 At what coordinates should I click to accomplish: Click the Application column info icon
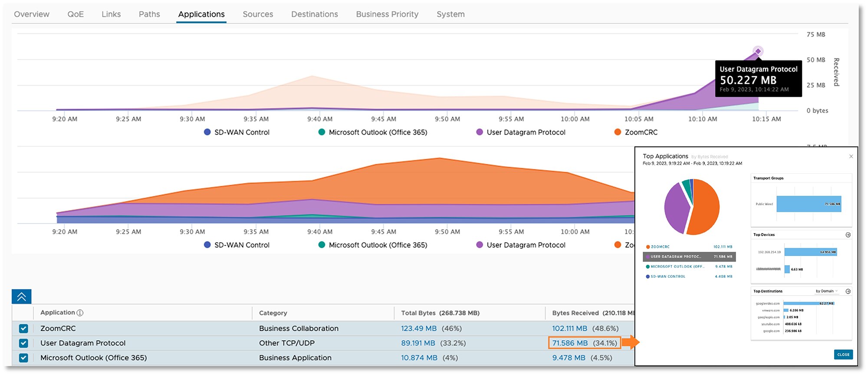pyautogui.click(x=80, y=313)
